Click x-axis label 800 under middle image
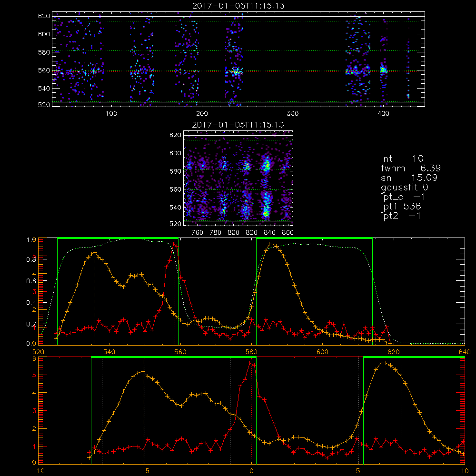476x476 pixels. click(x=233, y=233)
